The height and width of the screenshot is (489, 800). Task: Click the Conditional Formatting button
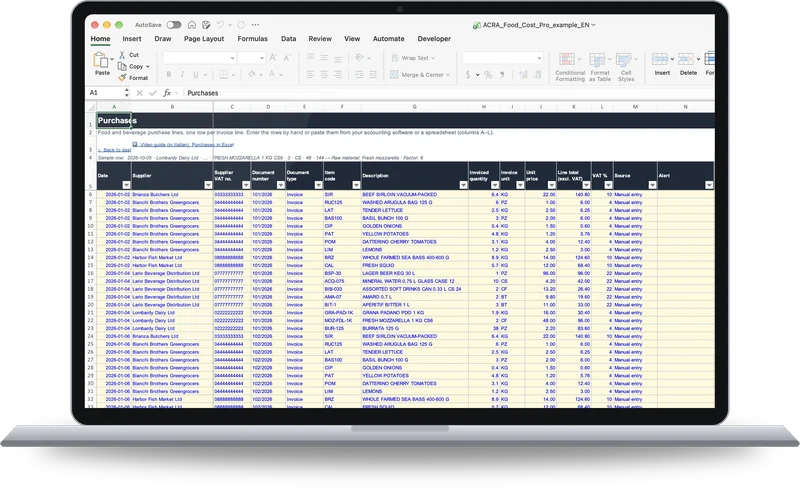569,67
